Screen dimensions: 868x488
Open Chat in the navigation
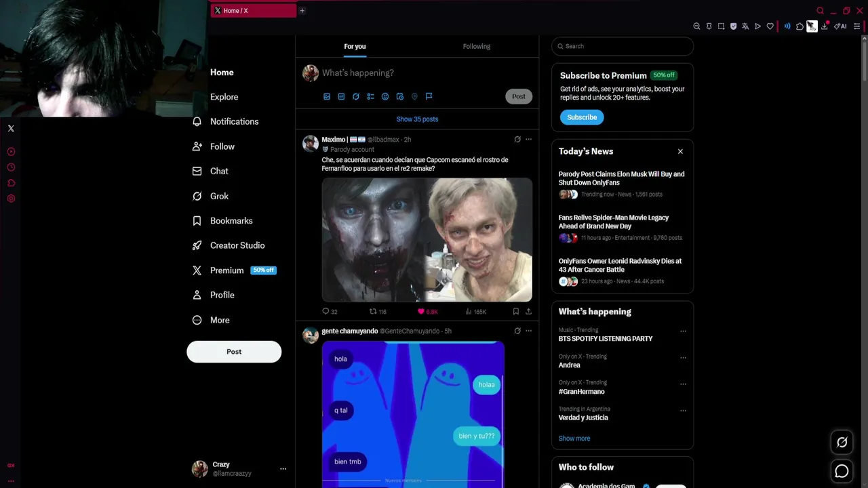coord(210,171)
